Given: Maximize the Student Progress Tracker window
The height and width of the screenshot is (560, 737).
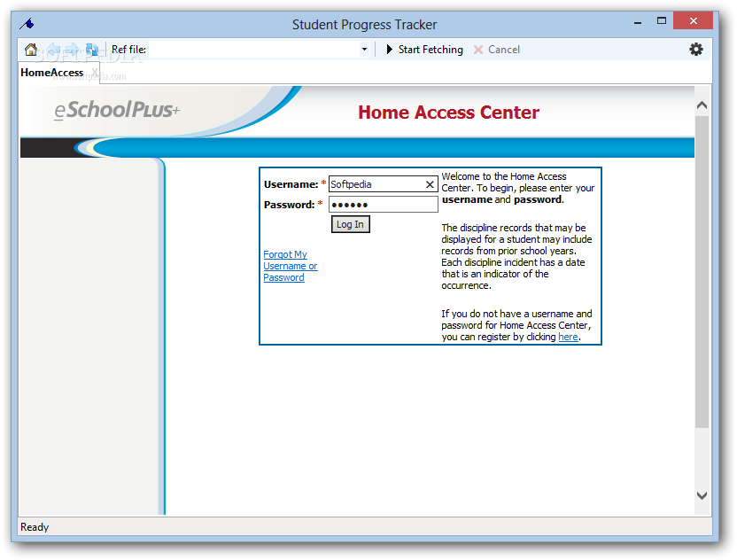Looking at the screenshot, I should click(662, 20).
